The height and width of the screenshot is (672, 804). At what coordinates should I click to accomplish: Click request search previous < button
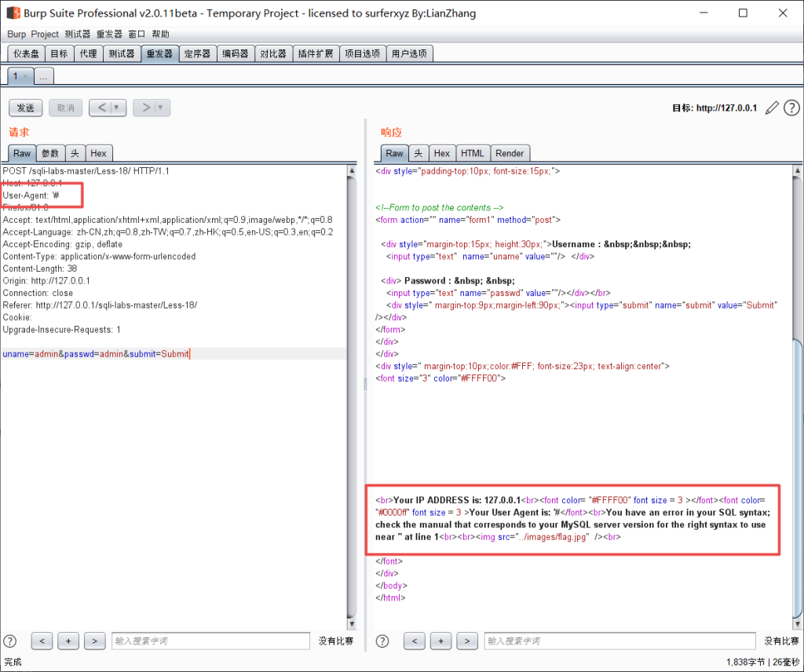point(42,641)
